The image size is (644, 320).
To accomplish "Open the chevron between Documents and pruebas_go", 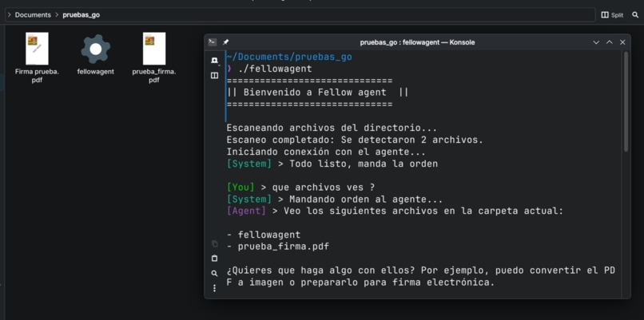I will [57, 15].
